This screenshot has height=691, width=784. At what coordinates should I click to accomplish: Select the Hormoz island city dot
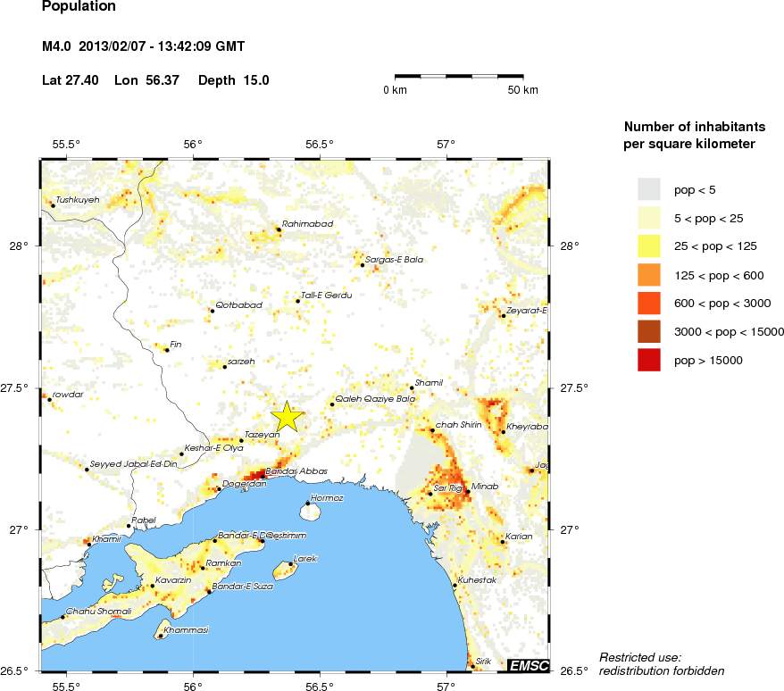[x=308, y=504]
